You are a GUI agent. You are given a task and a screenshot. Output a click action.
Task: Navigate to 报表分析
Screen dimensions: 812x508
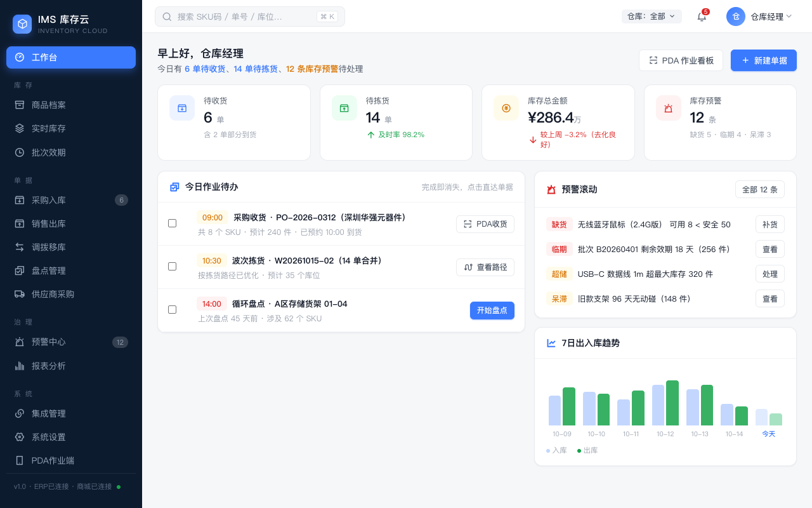(x=71, y=366)
